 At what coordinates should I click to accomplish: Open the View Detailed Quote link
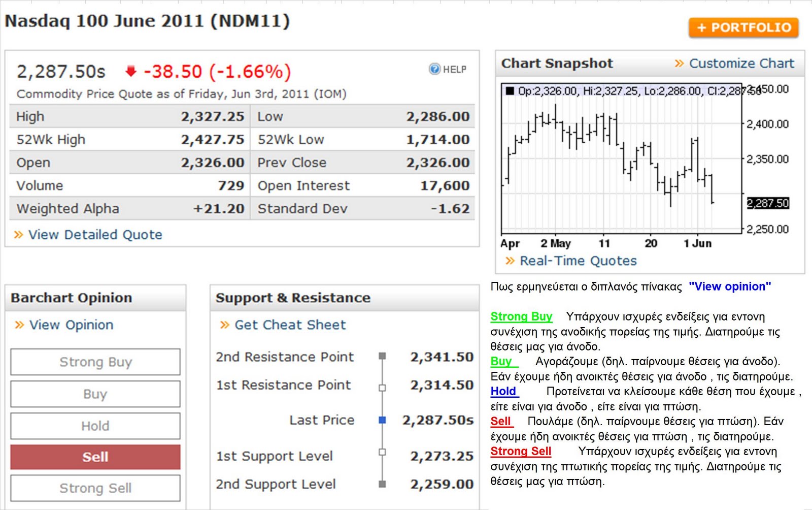pyautogui.click(x=95, y=235)
